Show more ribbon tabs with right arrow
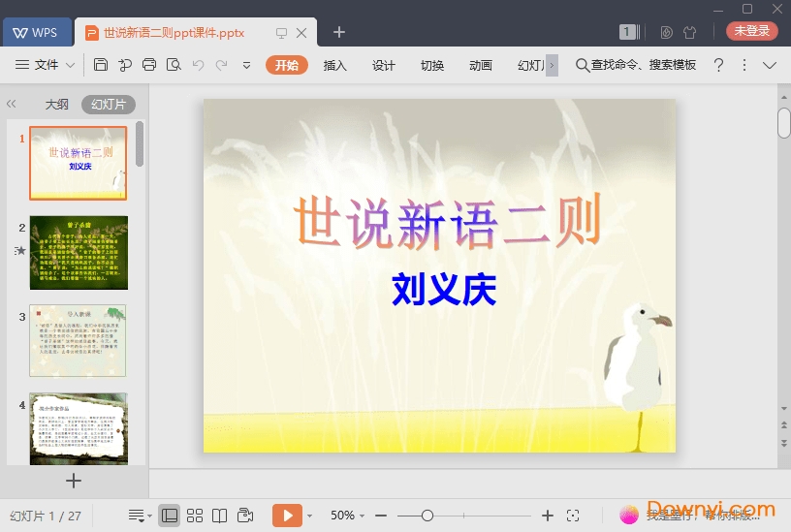The image size is (791, 532). coord(552,65)
